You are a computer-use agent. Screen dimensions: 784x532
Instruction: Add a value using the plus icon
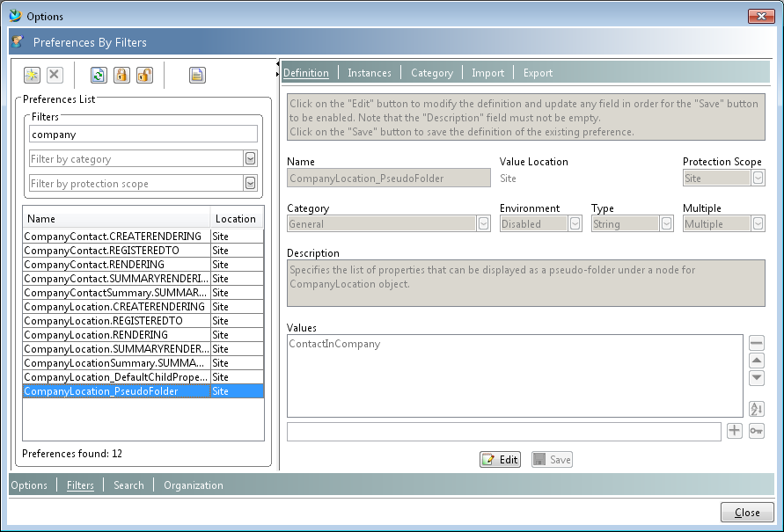coord(735,431)
